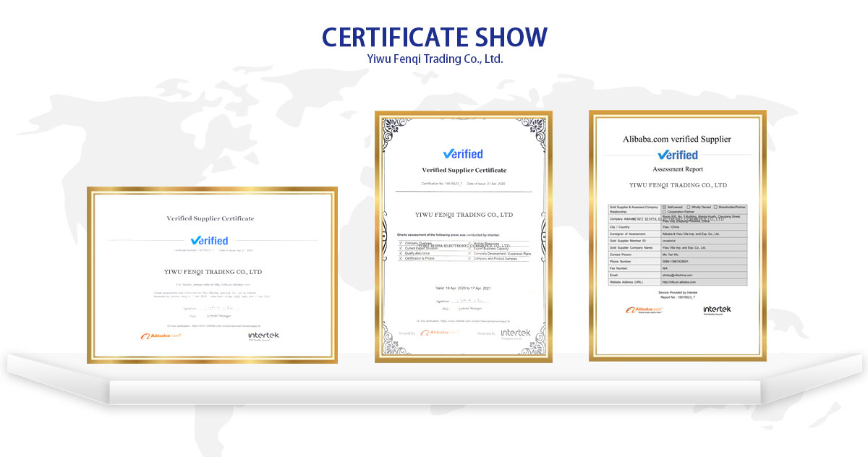Viewport: 868px width, 457px height.
Task: Click the Self-owned checkbox in the report
Action: [x=664, y=208]
